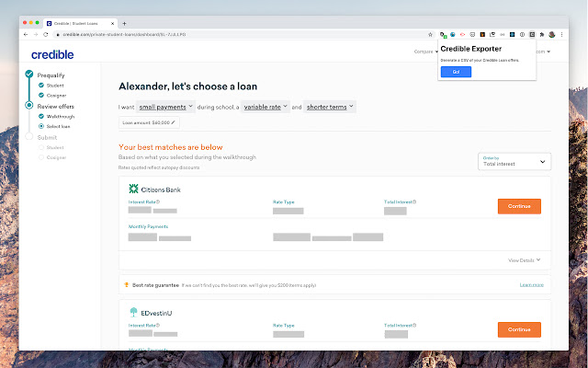Click Learn more about best rate guarantee
Viewport: 588px width, 368px height.
pyautogui.click(x=532, y=284)
